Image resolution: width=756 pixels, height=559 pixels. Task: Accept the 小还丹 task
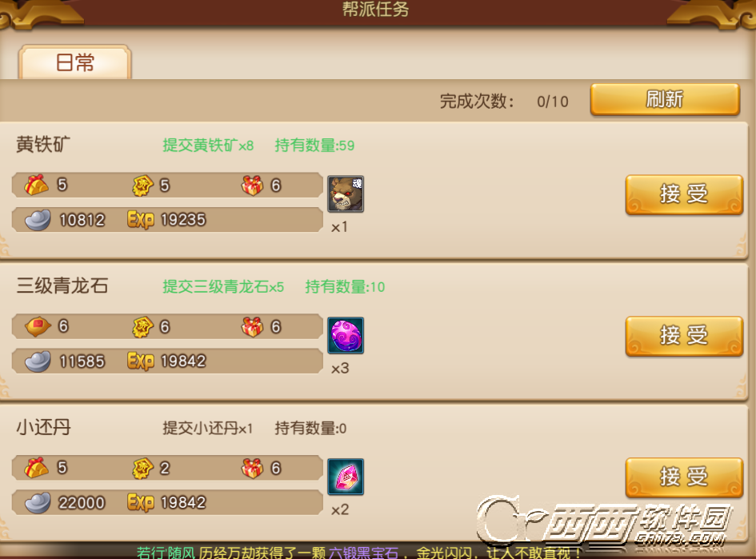684,477
